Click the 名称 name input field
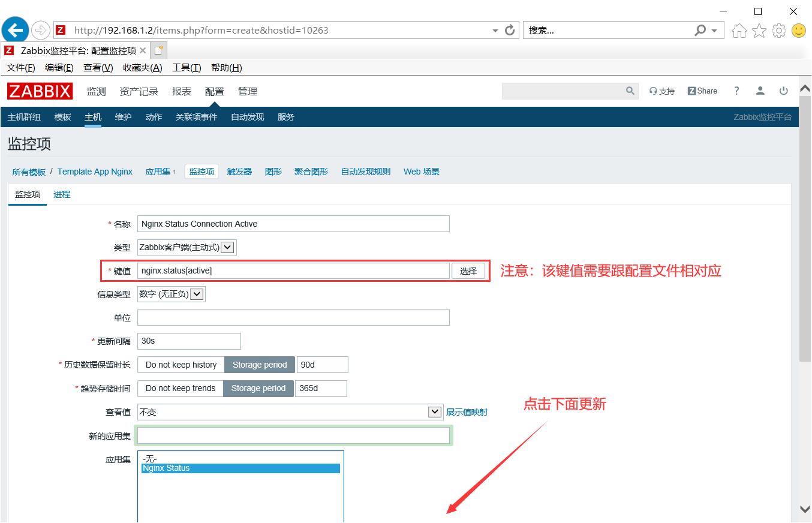The height and width of the screenshot is (523, 812). coord(293,224)
